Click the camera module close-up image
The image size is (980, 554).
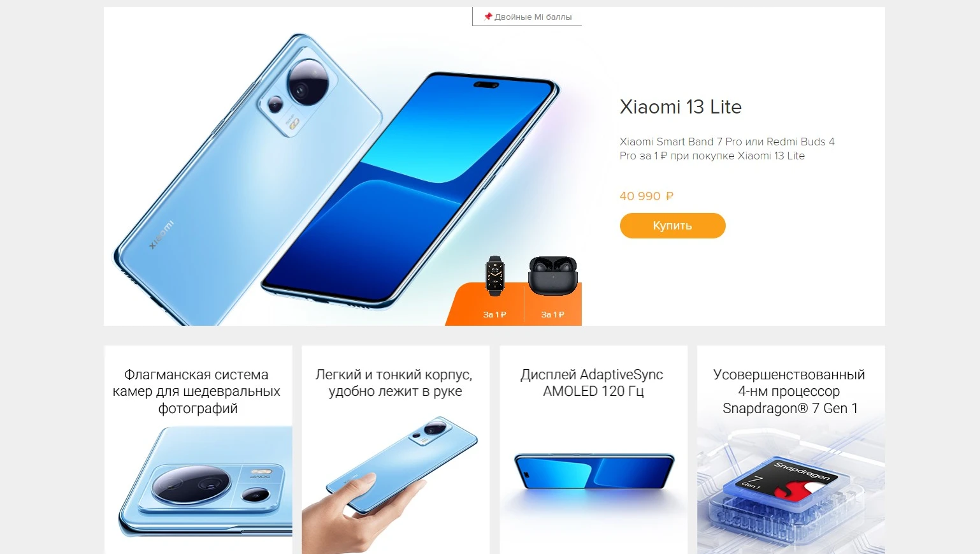(x=205, y=483)
